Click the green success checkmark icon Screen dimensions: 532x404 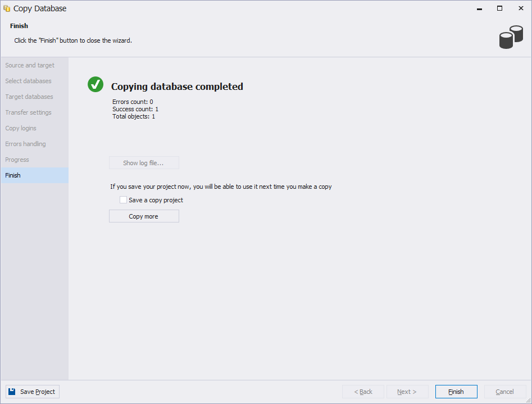click(96, 84)
